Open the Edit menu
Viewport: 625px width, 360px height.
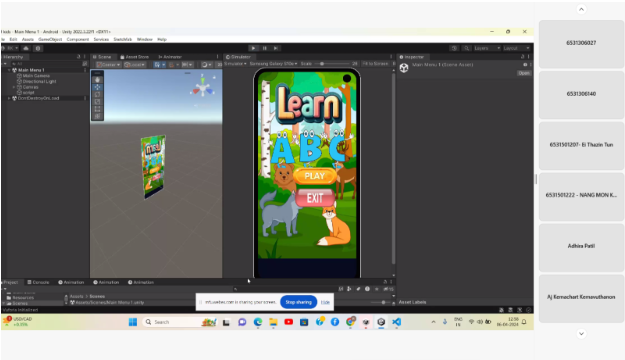pos(13,39)
